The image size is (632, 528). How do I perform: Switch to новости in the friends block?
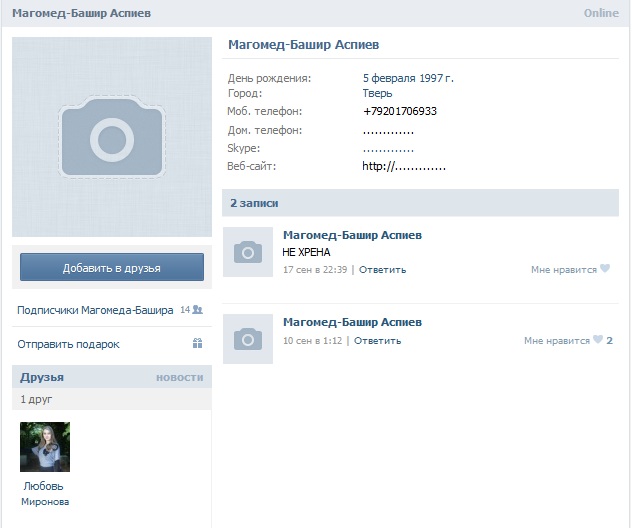point(179,377)
